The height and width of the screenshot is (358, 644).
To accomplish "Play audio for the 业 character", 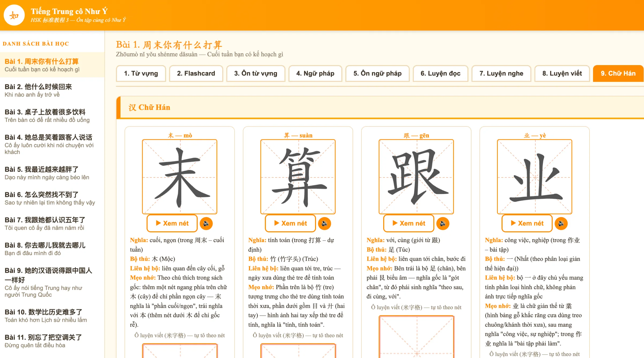I will (561, 223).
